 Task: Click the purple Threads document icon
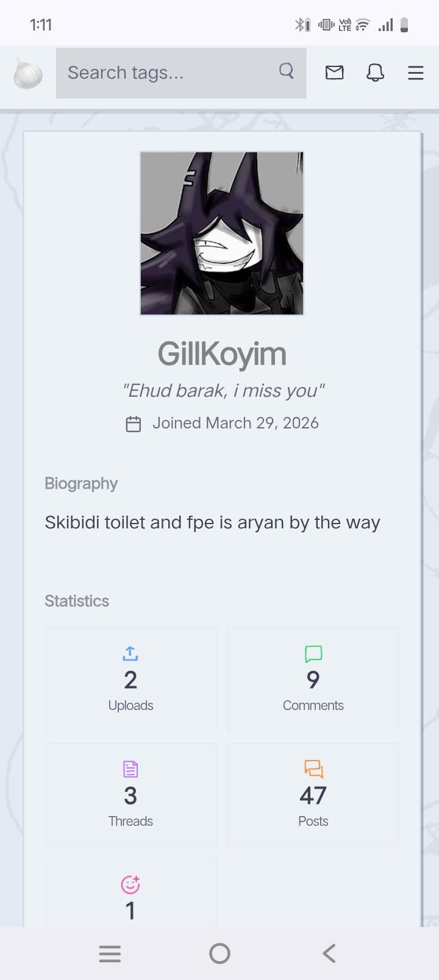(x=130, y=769)
